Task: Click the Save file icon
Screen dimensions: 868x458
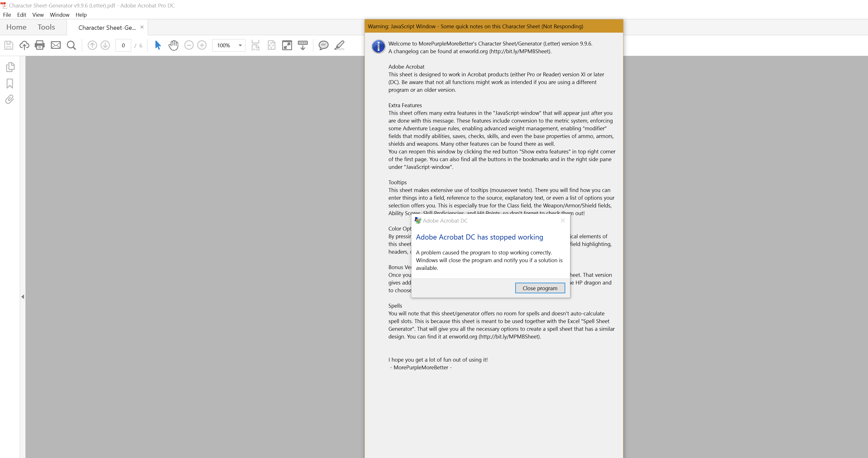Action: tap(9, 45)
